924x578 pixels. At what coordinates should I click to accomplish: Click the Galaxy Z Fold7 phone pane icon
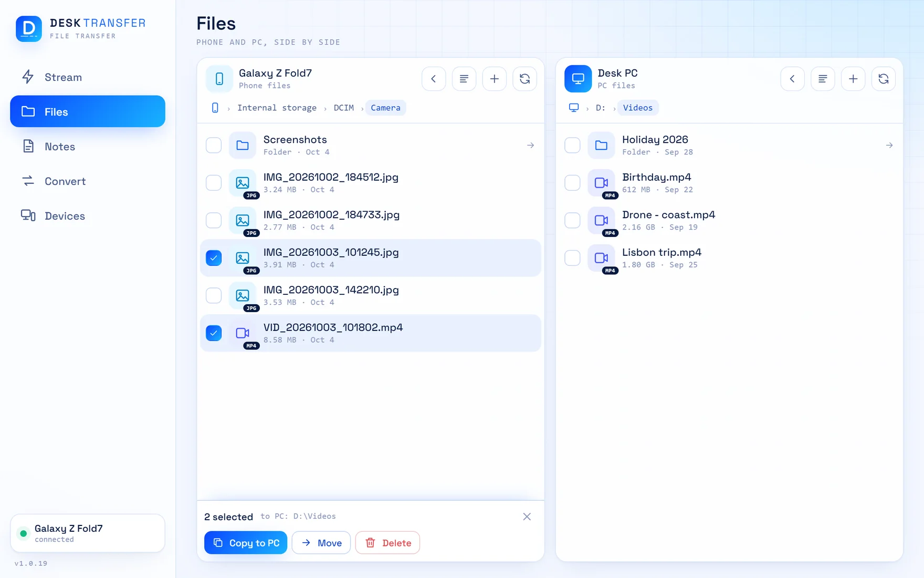point(219,79)
